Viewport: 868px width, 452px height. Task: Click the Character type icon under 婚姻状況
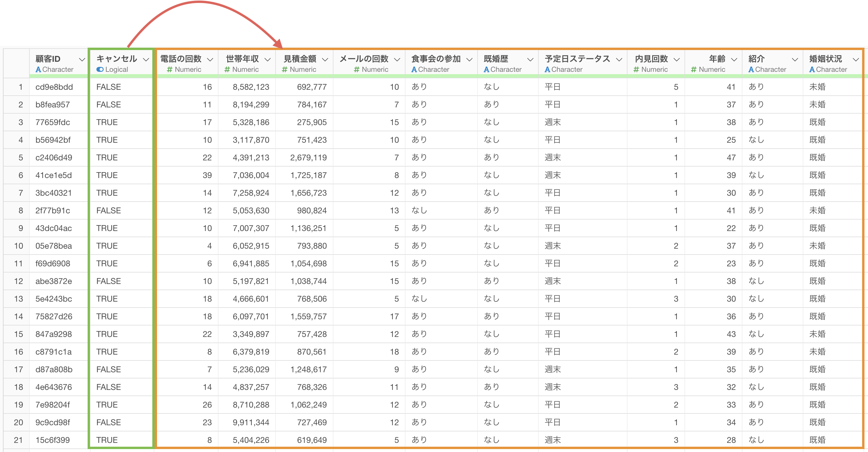(x=812, y=69)
